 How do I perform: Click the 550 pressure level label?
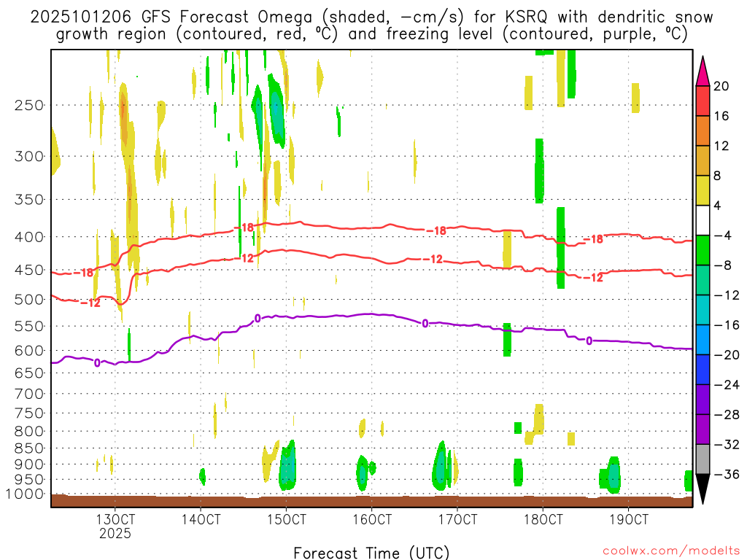pyautogui.click(x=29, y=327)
